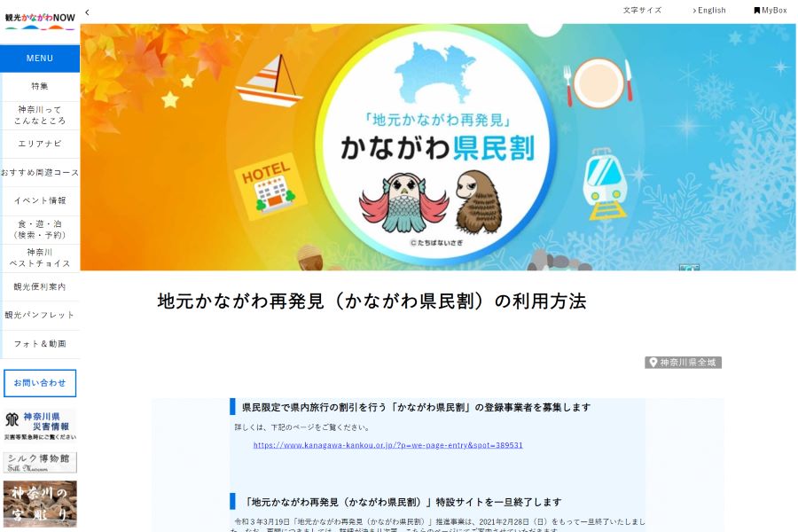Viewport: 798px width, 532px height.
Task: Click the 神奈川県全域 location pin tag
Action: [x=683, y=363]
